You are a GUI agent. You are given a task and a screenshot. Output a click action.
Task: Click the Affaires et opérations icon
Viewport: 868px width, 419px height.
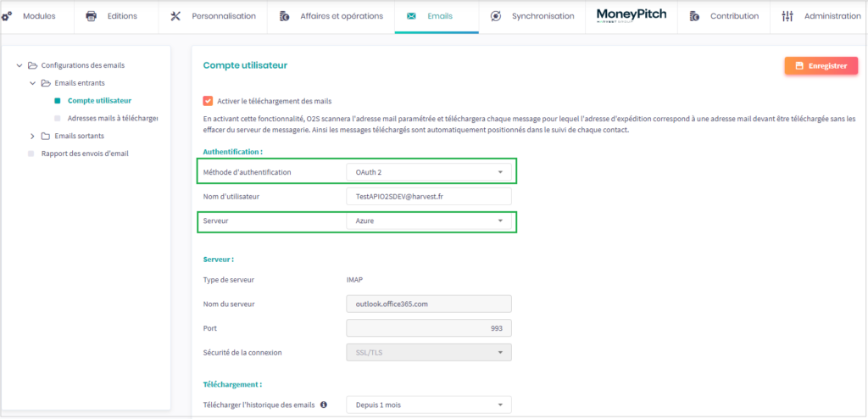(x=284, y=16)
